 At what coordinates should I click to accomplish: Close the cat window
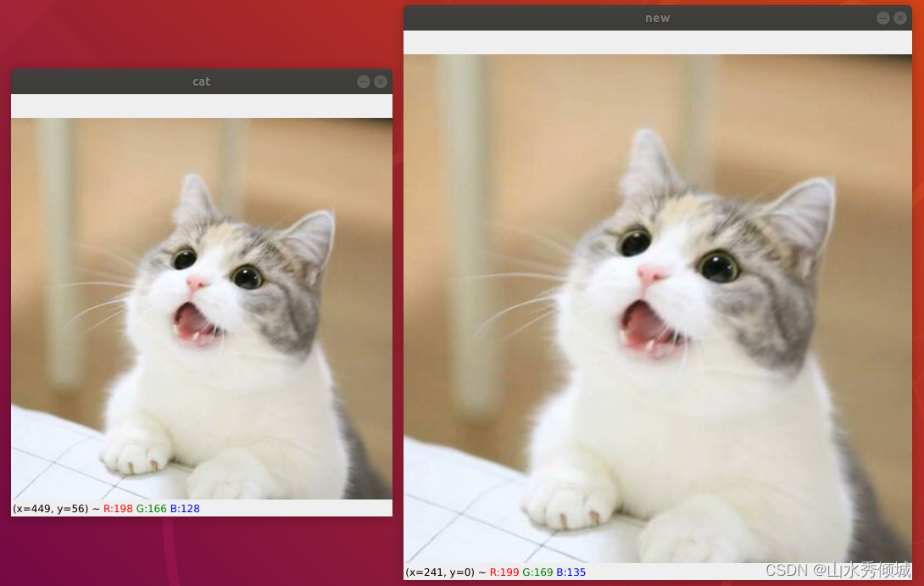[x=381, y=81]
